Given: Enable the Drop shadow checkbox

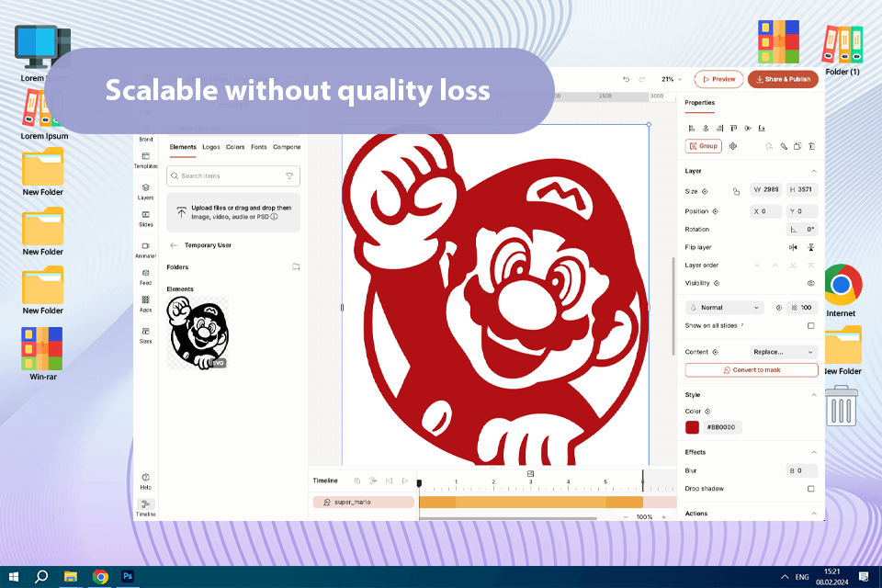Looking at the screenshot, I should pyautogui.click(x=811, y=489).
